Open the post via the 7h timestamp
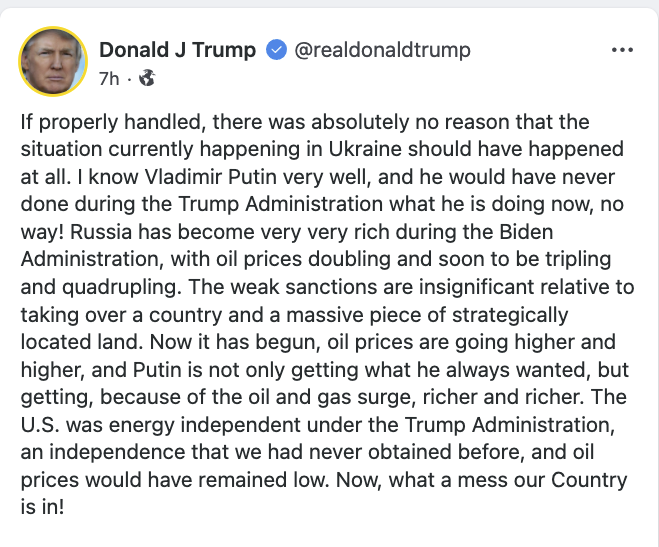Image resolution: width=659 pixels, height=547 pixels. (109, 76)
